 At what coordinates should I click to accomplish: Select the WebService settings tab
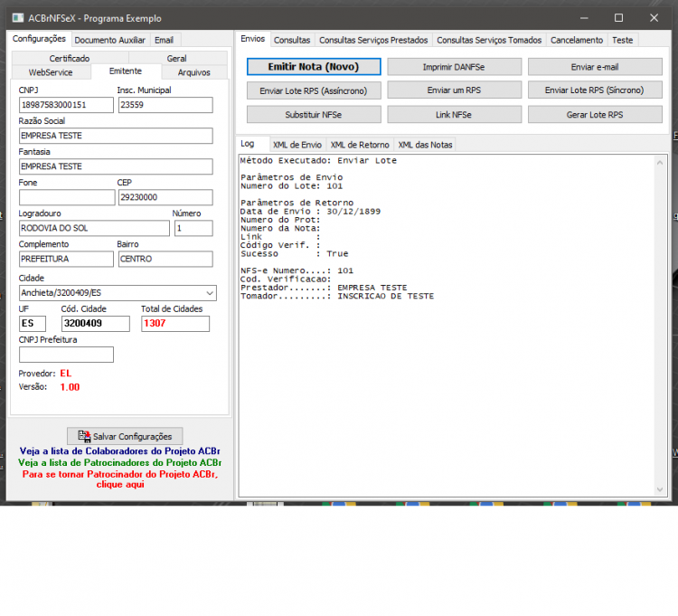tap(51, 72)
